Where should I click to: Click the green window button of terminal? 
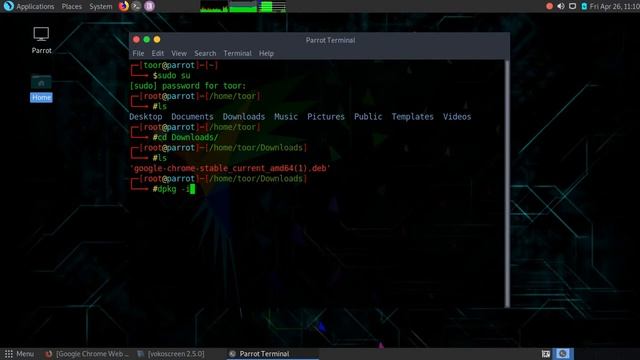[x=147, y=40]
